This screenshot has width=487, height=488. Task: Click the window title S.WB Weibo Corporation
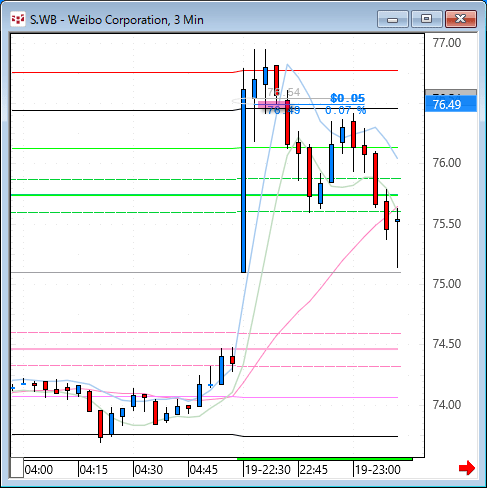(x=117, y=20)
